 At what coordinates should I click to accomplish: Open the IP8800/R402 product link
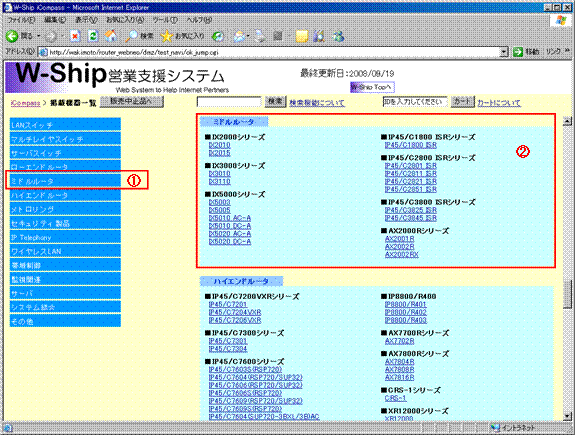coord(406,312)
